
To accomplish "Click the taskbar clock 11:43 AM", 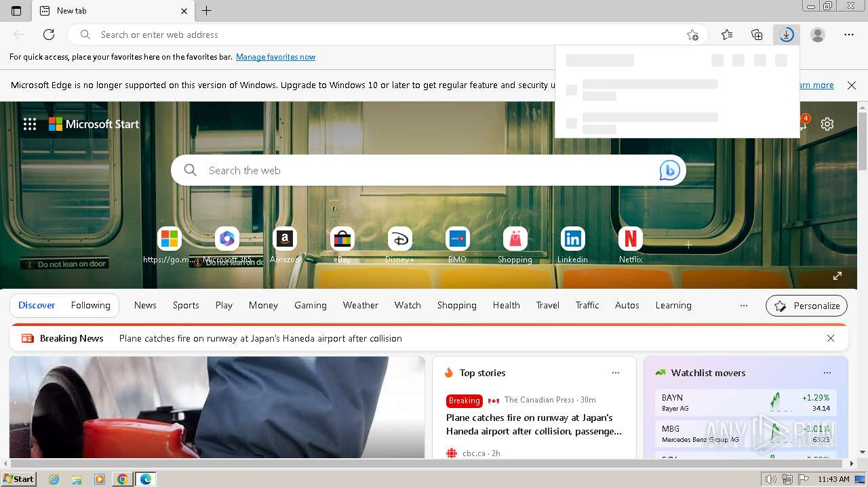I will pyautogui.click(x=833, y=479).
